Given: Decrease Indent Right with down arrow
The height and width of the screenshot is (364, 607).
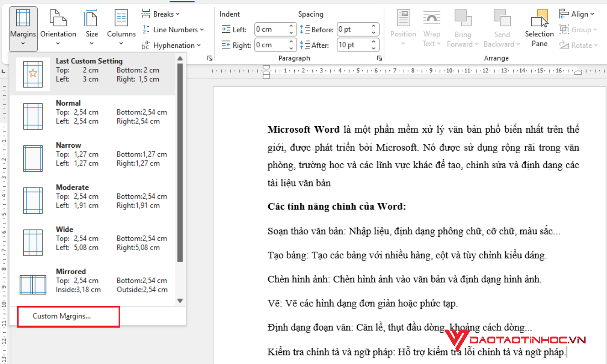Looking at the screenshot, I should (291, 48).
